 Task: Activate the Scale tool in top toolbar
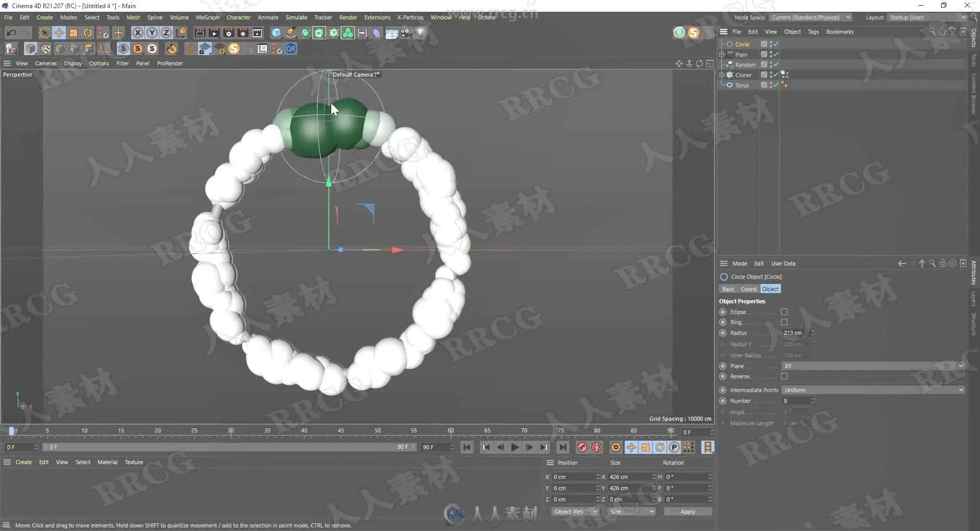[x=73, y=33]
